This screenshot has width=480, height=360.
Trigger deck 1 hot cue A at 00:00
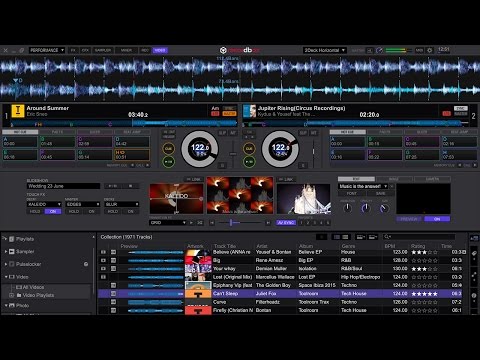click(x=20, y=142)
